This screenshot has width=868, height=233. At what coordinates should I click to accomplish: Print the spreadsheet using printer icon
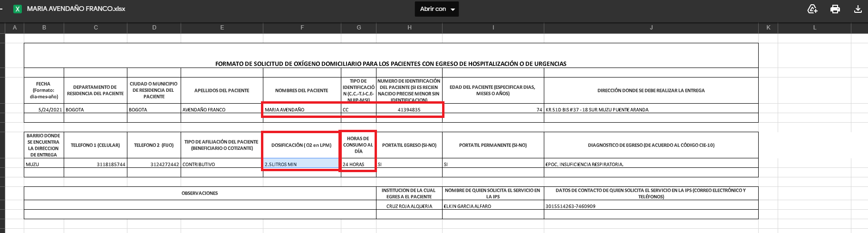tap(835, 9)
